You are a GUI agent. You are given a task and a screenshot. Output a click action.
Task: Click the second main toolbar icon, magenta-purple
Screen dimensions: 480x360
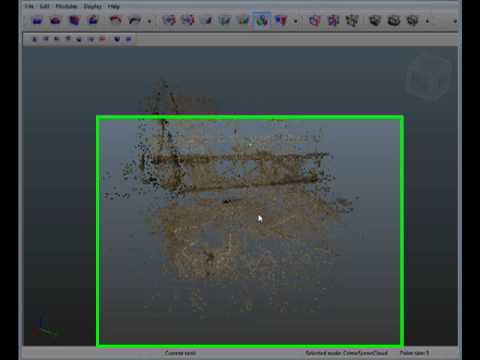point(55,21)
